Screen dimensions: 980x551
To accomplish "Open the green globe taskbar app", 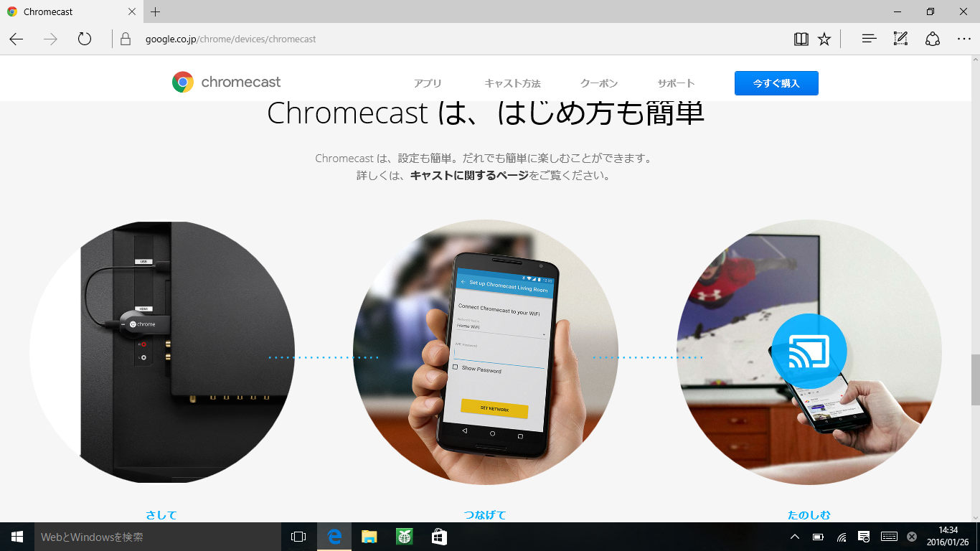I will point(404,537).
